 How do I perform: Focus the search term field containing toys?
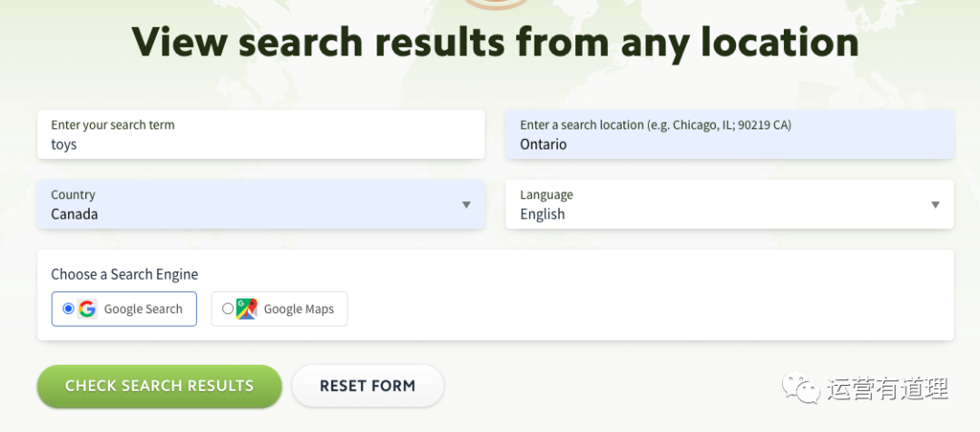click(260, 134)
